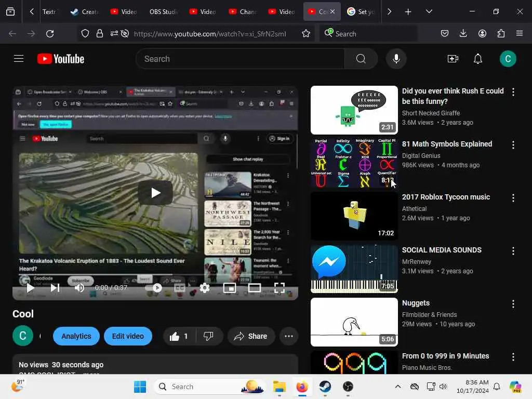
Task: Open YouTube notifications bell
Action: pos(478,59)
